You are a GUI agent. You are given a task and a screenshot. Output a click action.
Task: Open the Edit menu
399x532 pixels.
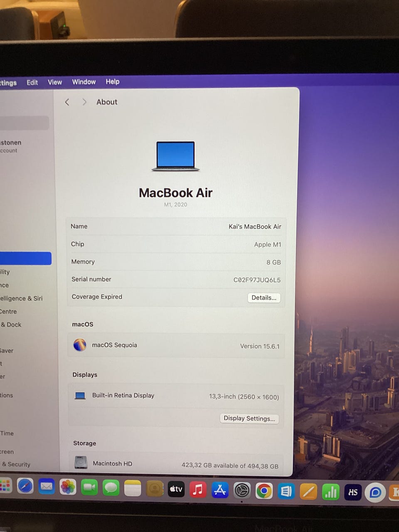pos(32,82)
